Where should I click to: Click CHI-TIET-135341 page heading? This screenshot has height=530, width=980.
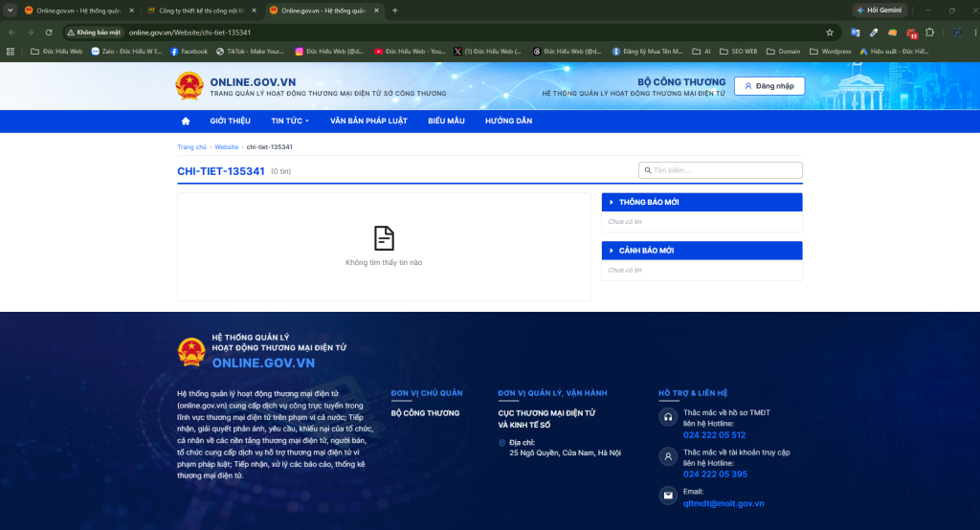[x=221, y=171]
